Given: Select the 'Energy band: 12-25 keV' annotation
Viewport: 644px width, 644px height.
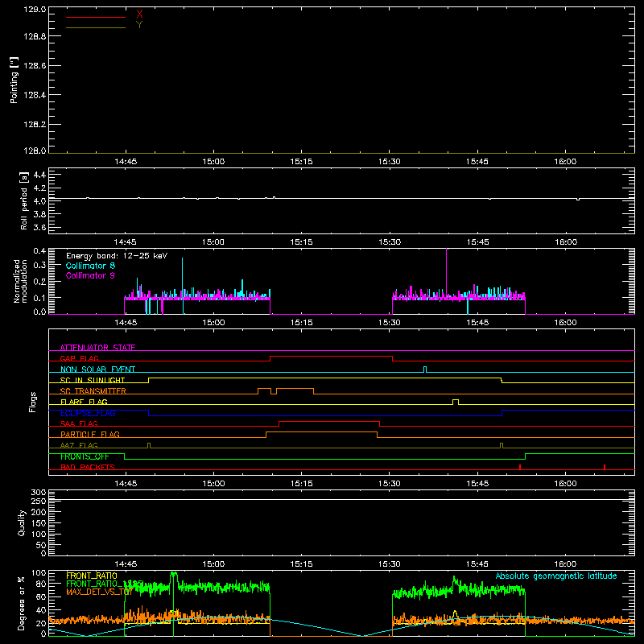Looking at the screenshot, I should (x=117, y=256).
